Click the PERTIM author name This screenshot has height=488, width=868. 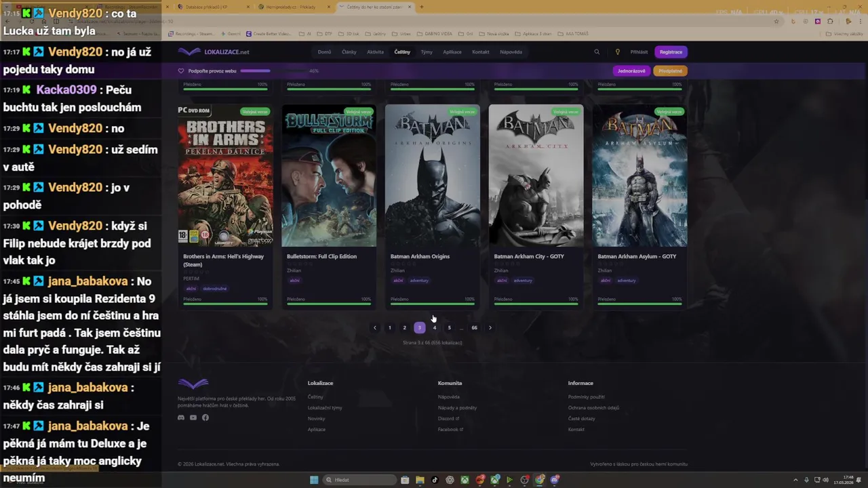click(x=191, y=279)
